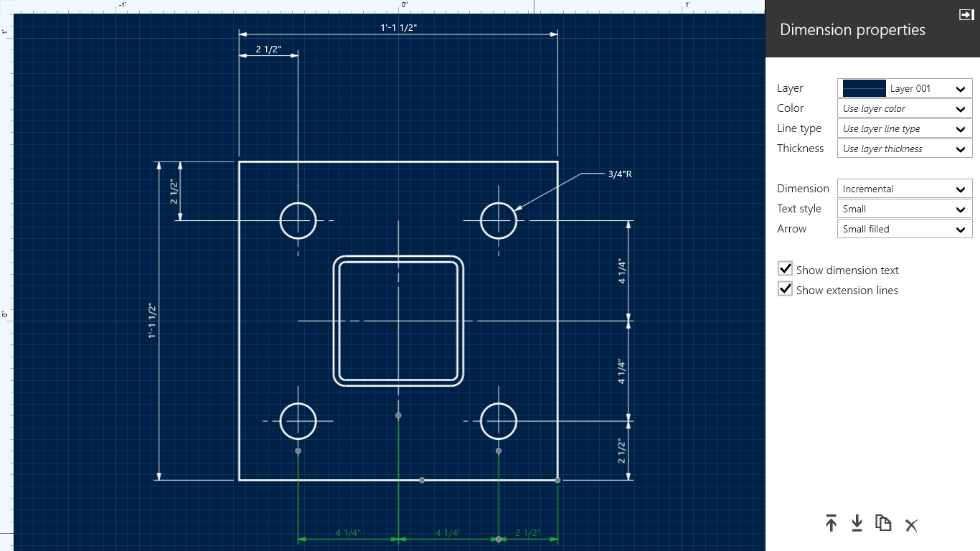This screenshot has width=980, height=551.
Task: Bring the selected dimension to front
Action: [x=831, y=524]
